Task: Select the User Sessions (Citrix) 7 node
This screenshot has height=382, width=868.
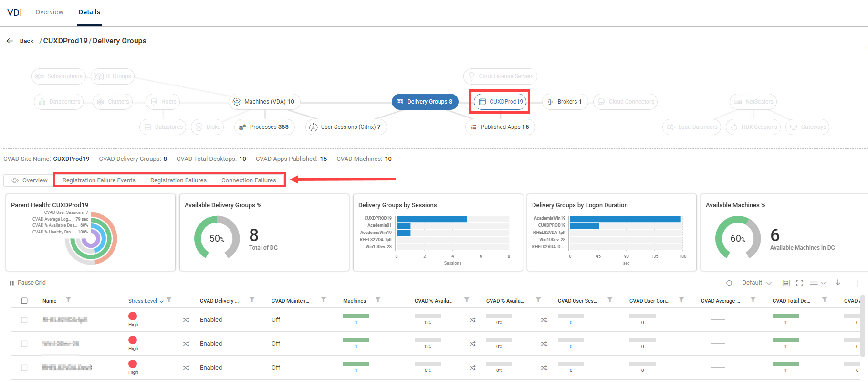Action: pos(346,127)
